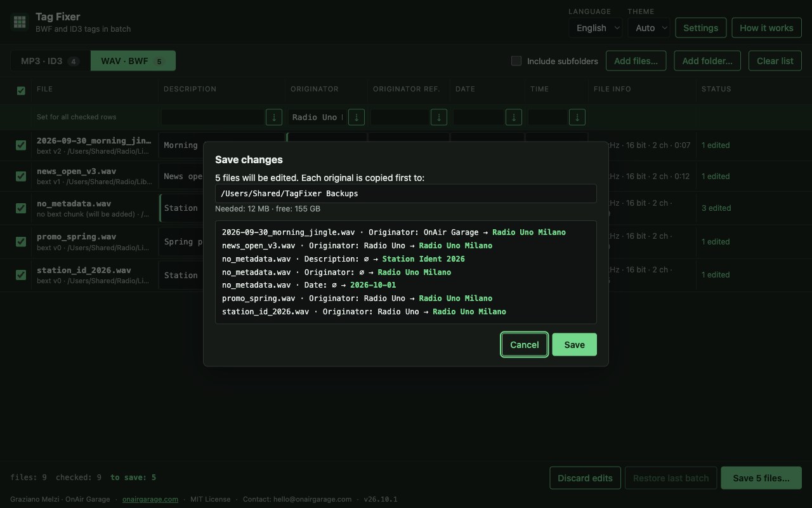Uncheck the news_open_v3.wav row
Screen dimensions: 812x508
(21, 176)
